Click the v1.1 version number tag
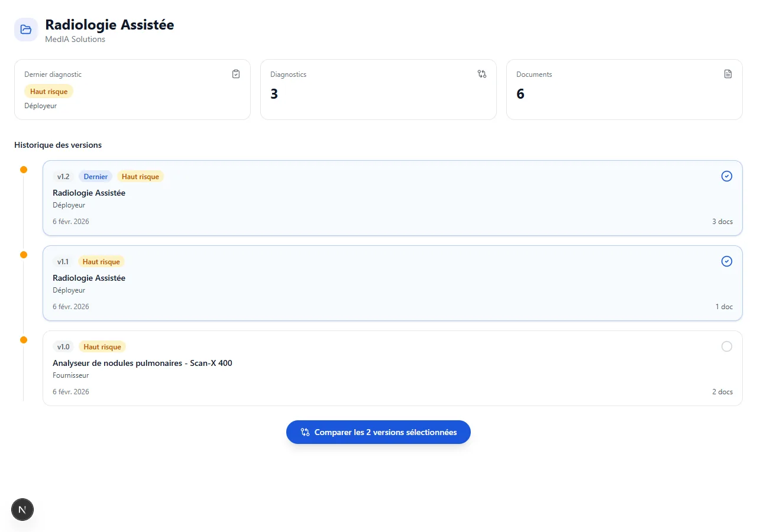Image resolution: width=757 pixels, height=532 pixels. point(63,262)
